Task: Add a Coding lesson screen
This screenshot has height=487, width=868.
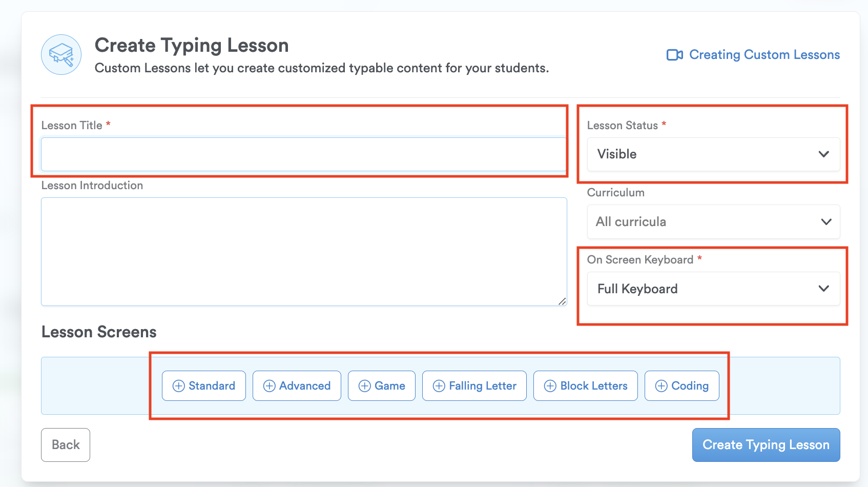Action: [x=681, y=386]
